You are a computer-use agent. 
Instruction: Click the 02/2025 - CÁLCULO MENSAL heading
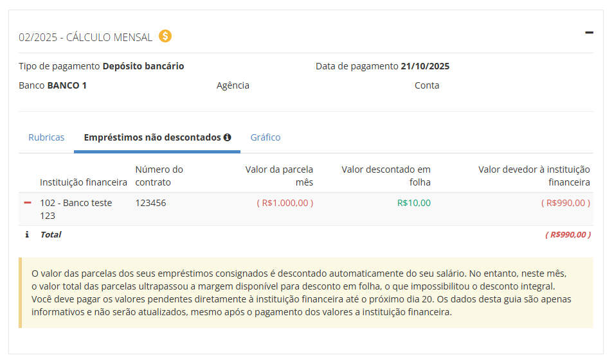click(85, 37)
